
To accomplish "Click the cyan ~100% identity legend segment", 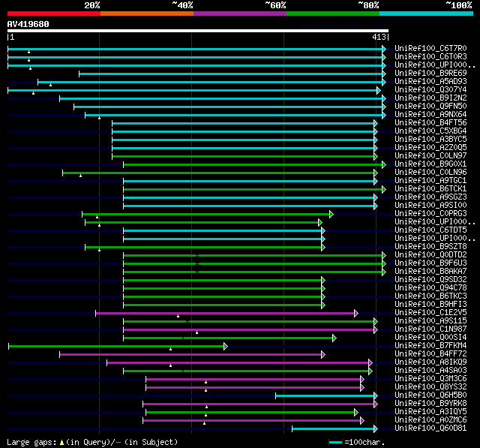I will point(427,14).
